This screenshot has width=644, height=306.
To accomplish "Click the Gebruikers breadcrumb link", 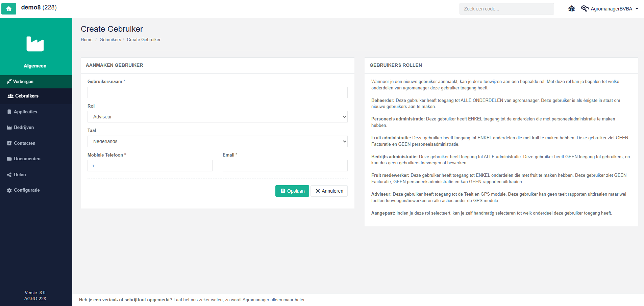I will 110,40.
